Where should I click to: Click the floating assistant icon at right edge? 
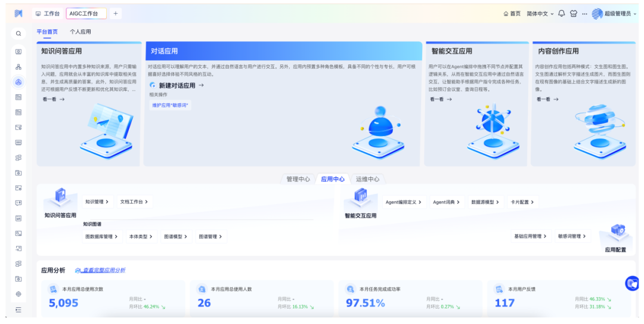pyautogui.click(x=631, y=283)
